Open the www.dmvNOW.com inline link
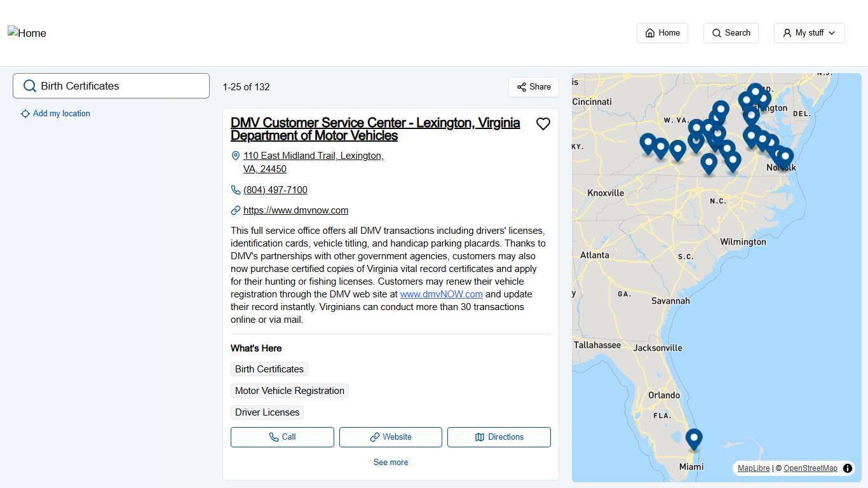 click(441, 294)
